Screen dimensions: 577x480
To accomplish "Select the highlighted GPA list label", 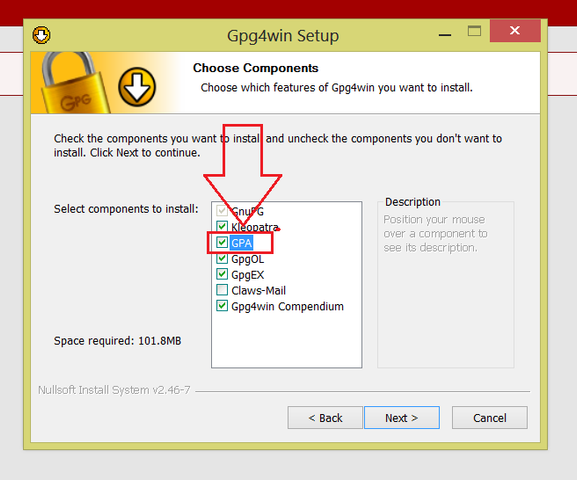I will (241, 243).
